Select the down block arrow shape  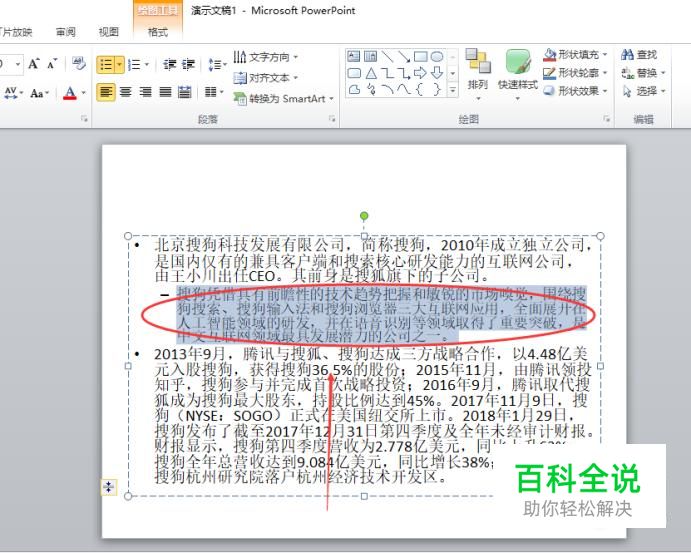[437, 73]
